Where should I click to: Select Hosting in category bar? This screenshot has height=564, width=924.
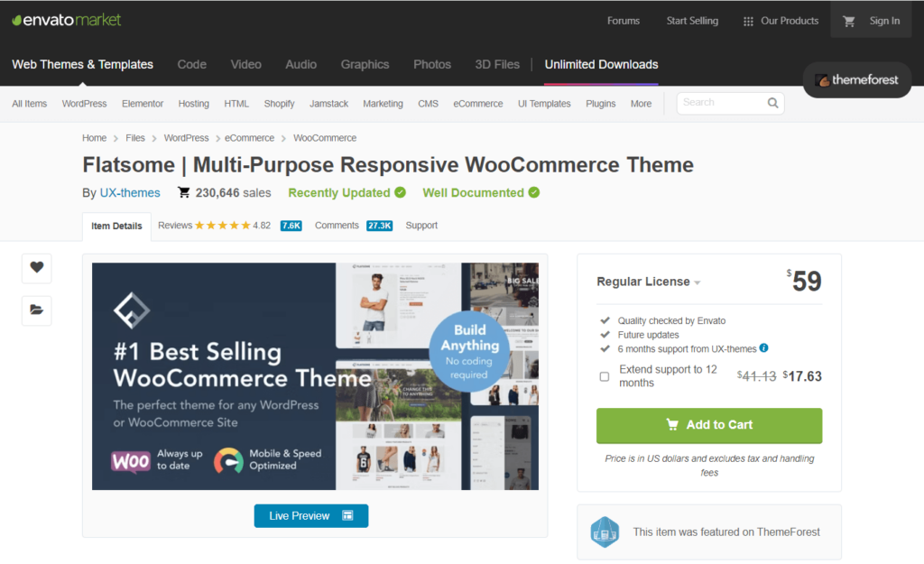[x=193, y=104]
